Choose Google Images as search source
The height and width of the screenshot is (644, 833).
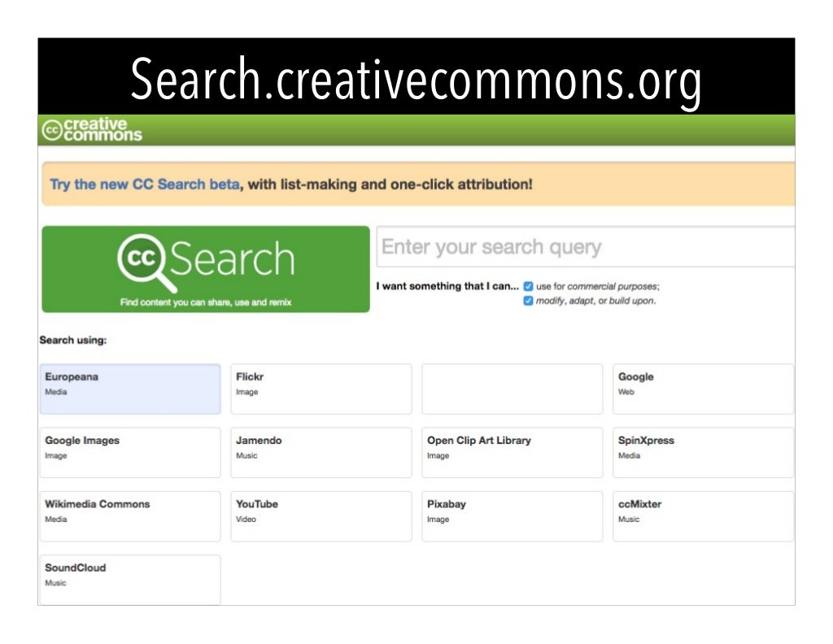tap(130, 452)
